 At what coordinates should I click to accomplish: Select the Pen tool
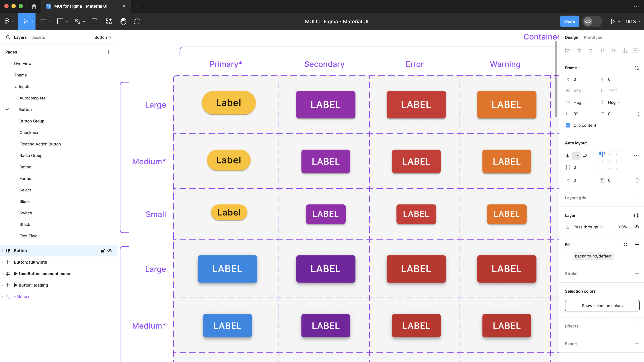pos(77,21)
